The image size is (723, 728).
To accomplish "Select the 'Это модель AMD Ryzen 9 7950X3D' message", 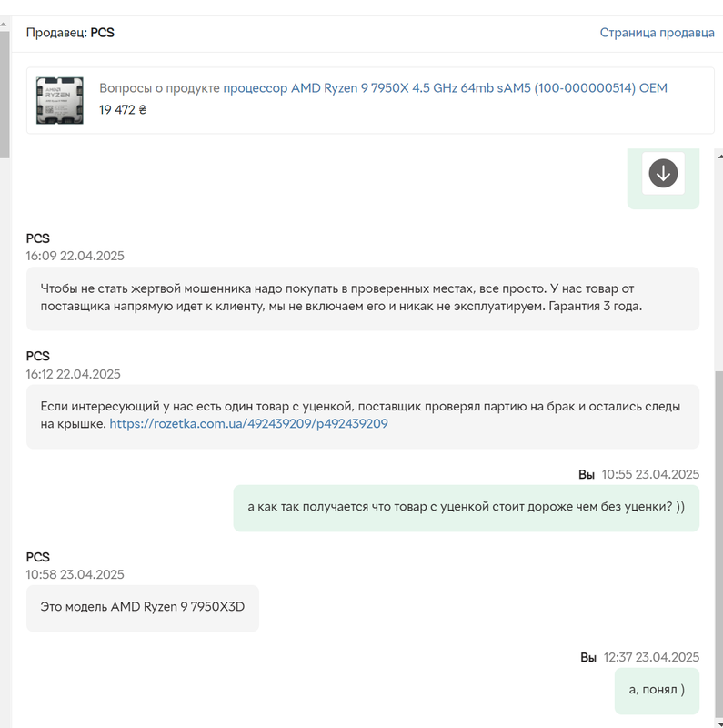I will tap(143, 608).
